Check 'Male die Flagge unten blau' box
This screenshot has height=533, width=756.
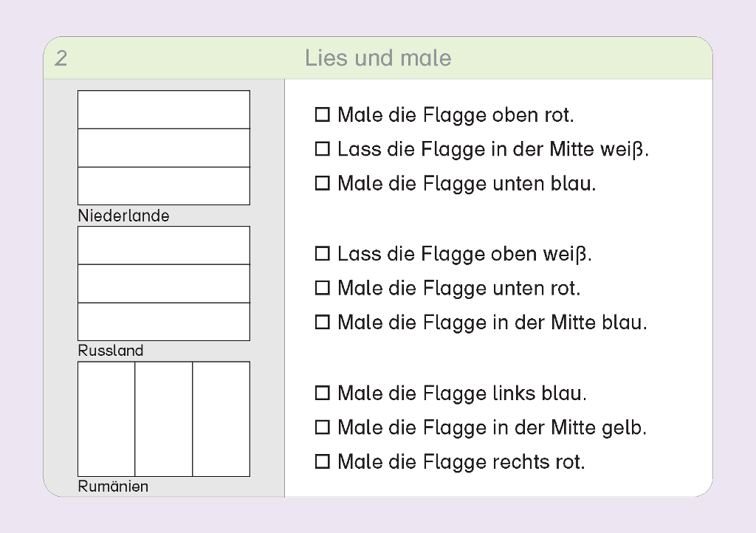click(x=322, y=184)
